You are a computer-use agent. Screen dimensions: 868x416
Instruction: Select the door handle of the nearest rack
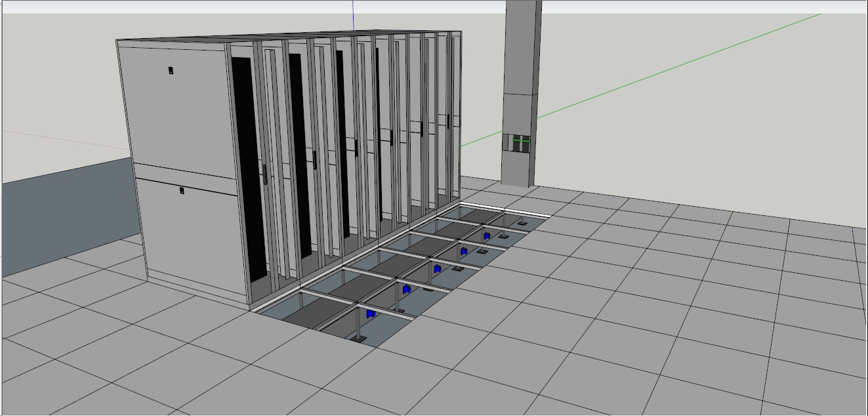(x=264, y=175)
